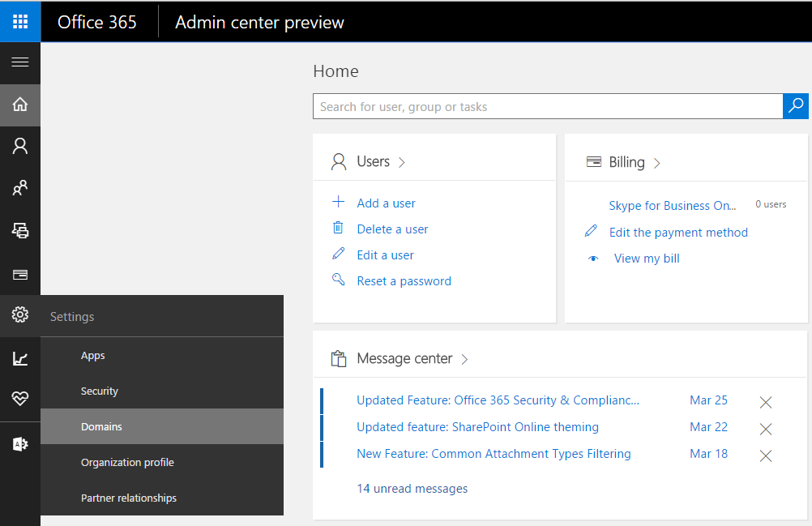
Task: Click the Mar 18 message date
Action: 708,454
